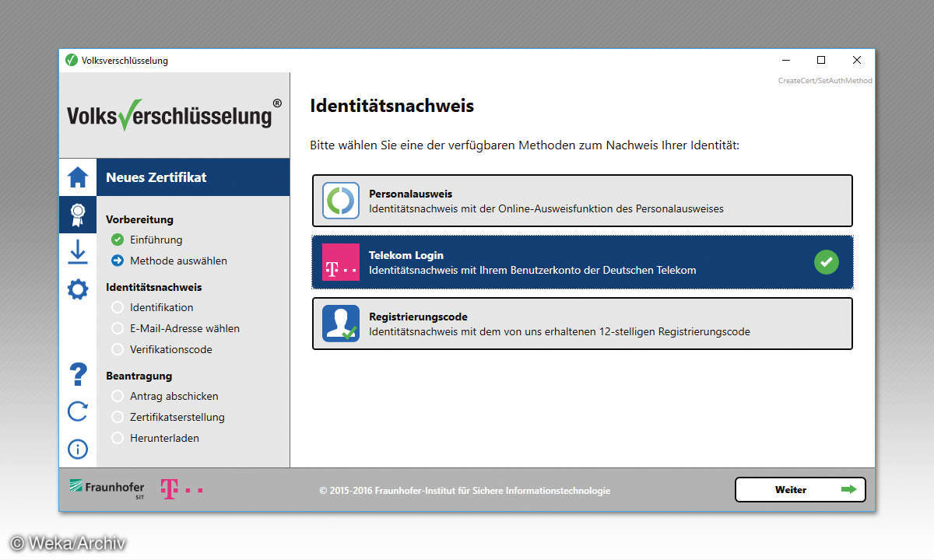Viewport: 934px width, 560px height.
Task: Click the Vorbereitung section heading
Action: click(140, 219)
